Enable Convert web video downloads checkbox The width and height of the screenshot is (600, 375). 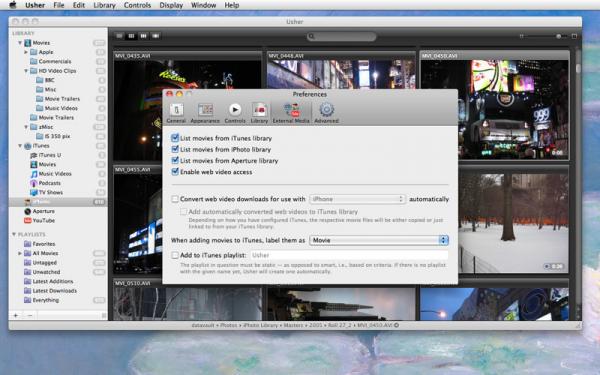point(175,199)
